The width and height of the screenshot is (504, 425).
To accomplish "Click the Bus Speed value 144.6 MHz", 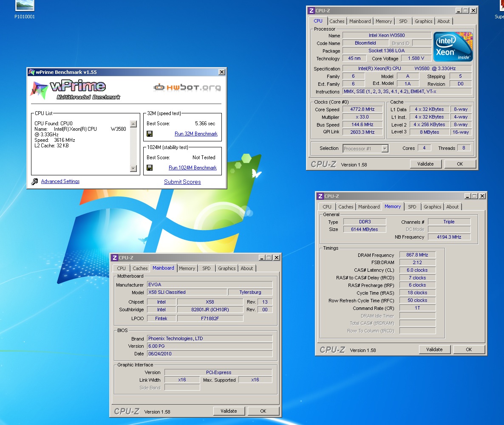I will pyautogui.click(x=362, y=125).
